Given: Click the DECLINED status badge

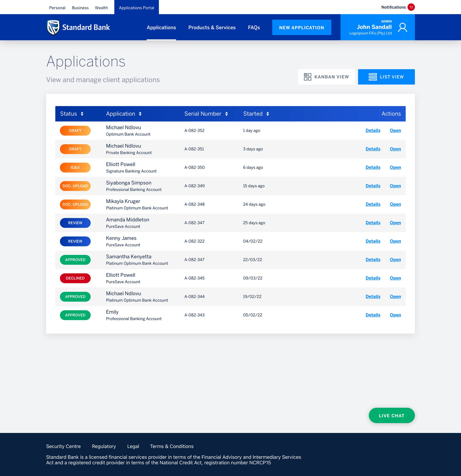Looking at the screenshot, I should (x=75, y=278).
